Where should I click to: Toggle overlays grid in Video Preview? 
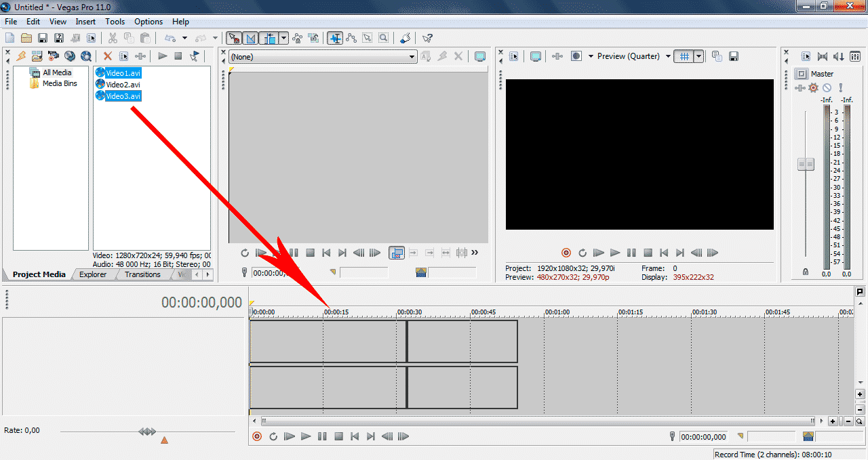(x=684, y=56)
